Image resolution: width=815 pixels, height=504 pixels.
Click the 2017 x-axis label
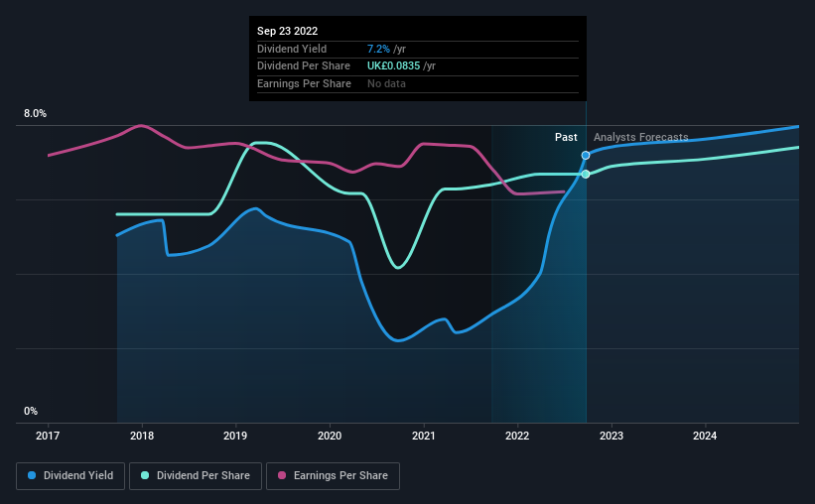48,436
